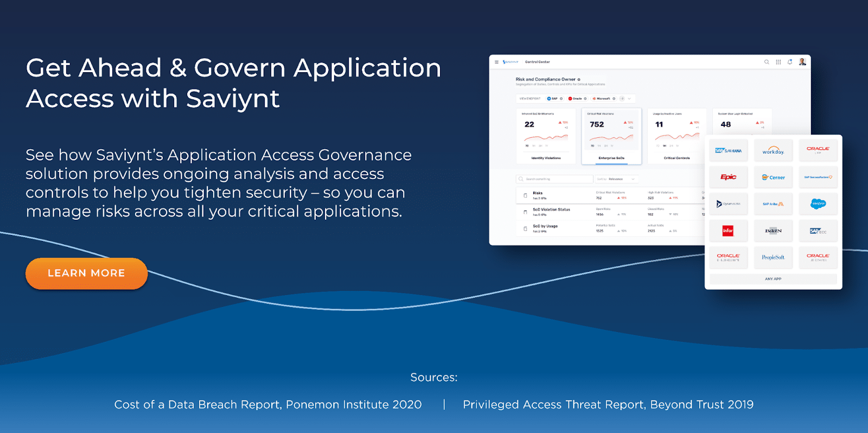The height and width of the screenshot is (433, 868).
Task: Select the Identity Violations card tab
Action: pyautogui.click(x=546, y=158)
